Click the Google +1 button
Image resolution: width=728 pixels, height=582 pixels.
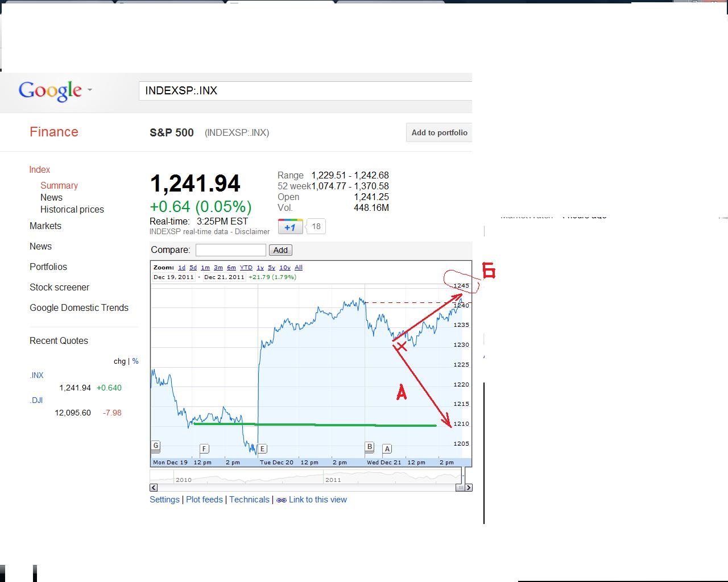pos(290,227)
